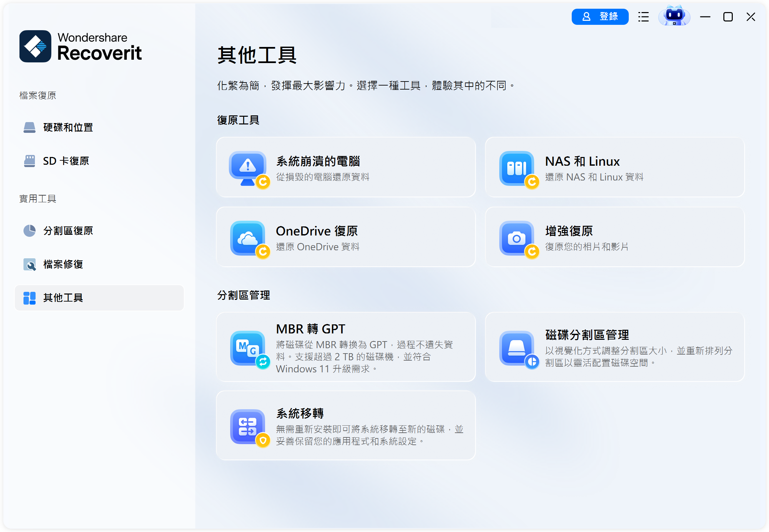Click the Wondershare Recoverit logo icon
The width and height of the screenshot is (769, 532).
click(x=35, y=46)
